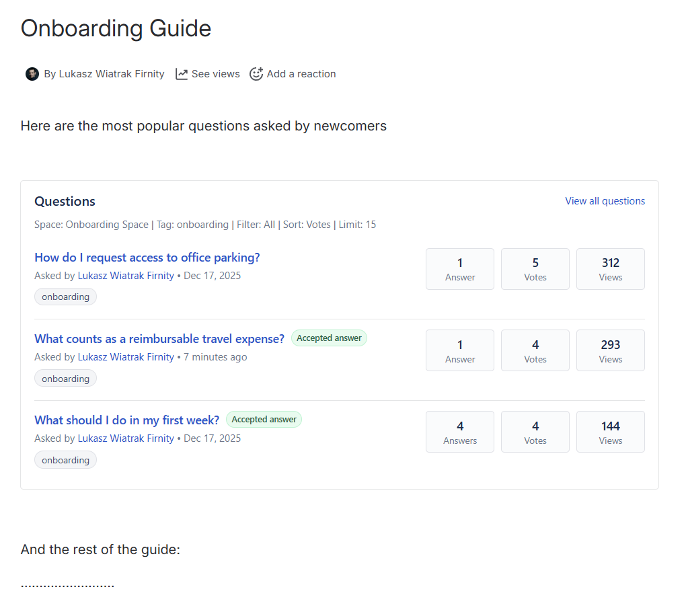Click the 312 Views box

point(611,269)
